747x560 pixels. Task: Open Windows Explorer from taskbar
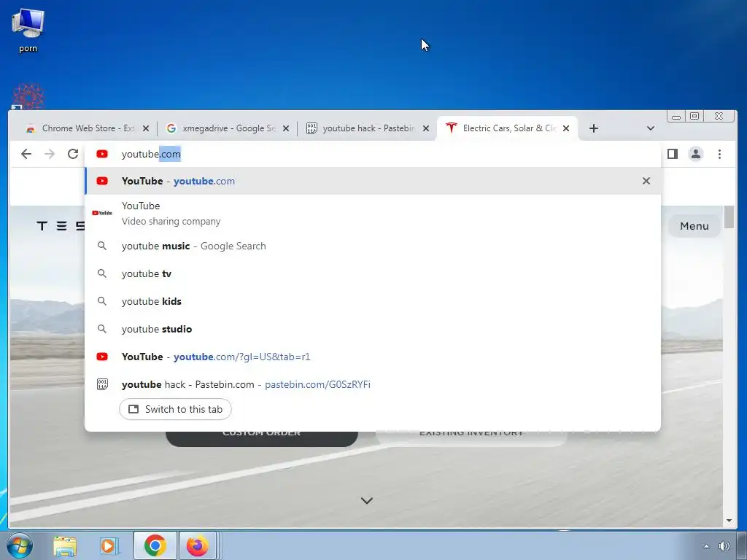pos(65,545)
